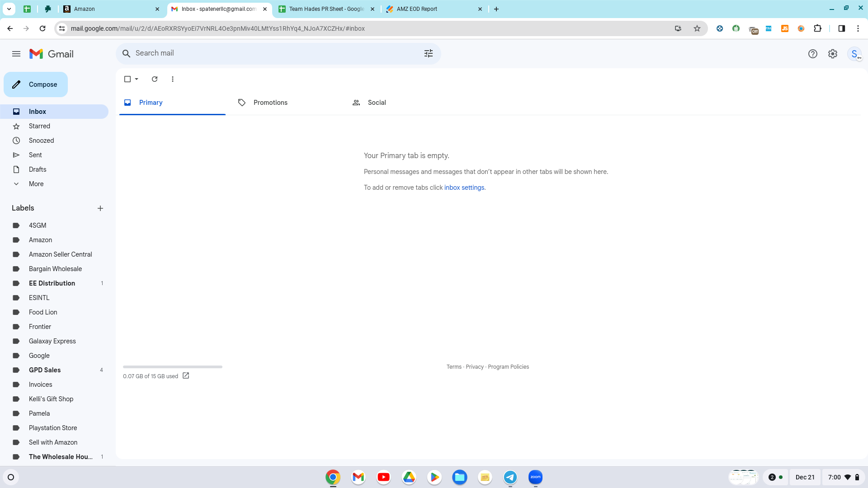Launch YouTube from the shelf
The height and width of the screenshot is (488, 868).
pyautogui.click(x=384, y=477)
